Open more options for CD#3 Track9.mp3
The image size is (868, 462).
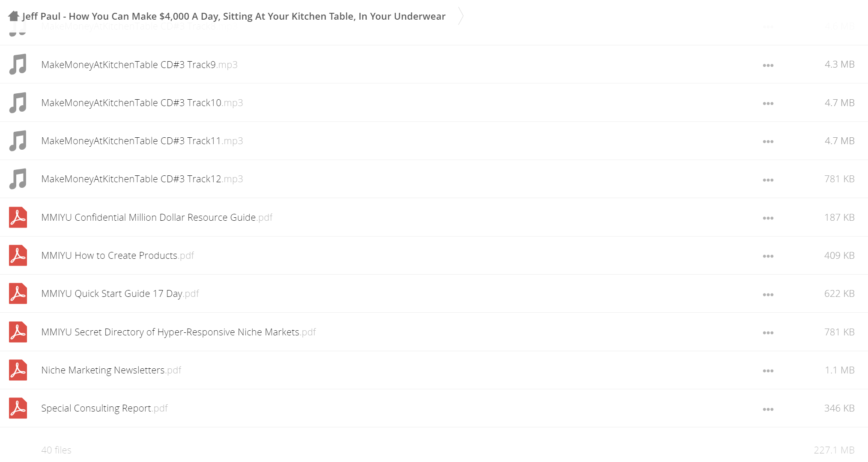(x=768, y=65)
